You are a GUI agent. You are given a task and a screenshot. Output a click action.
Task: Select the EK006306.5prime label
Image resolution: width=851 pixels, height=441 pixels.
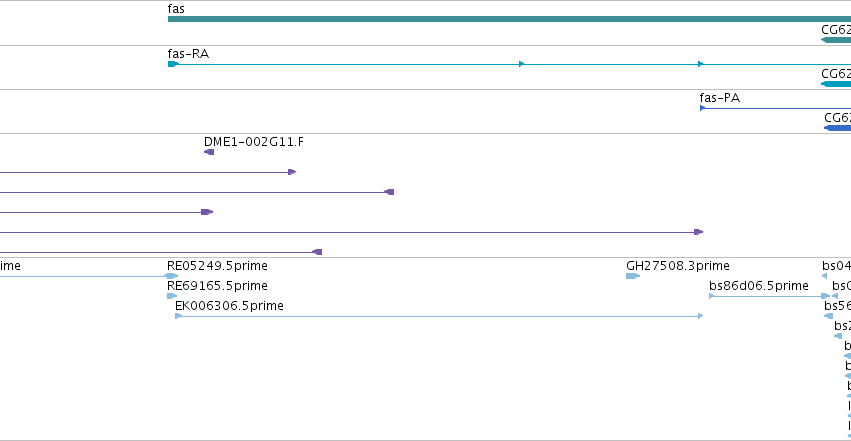pos(229,306)
